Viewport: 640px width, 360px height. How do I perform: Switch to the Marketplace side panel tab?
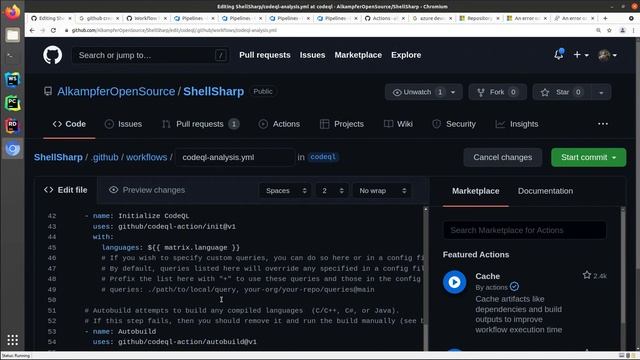[x=476, y=191]
